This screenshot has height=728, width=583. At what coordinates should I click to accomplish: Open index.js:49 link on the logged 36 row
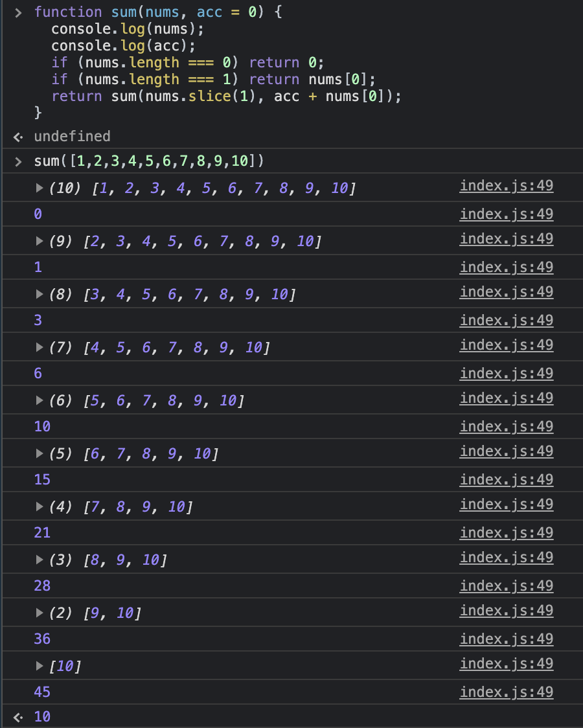coord(507,639)
